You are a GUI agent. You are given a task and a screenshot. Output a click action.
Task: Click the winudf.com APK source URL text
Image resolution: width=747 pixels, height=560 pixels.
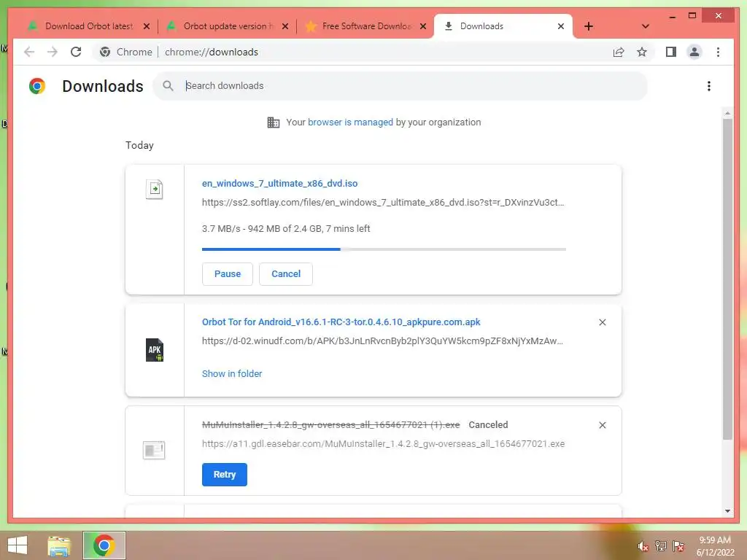382,341
